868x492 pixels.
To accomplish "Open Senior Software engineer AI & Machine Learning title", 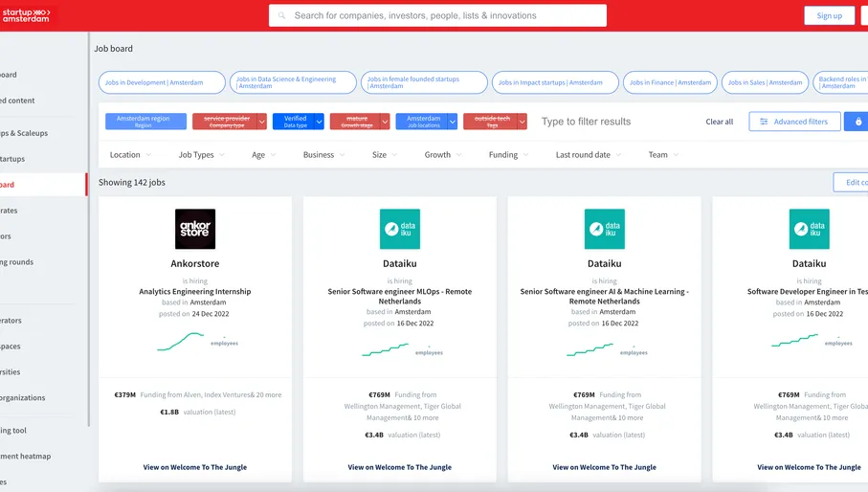I will click(x=605, y=296).
